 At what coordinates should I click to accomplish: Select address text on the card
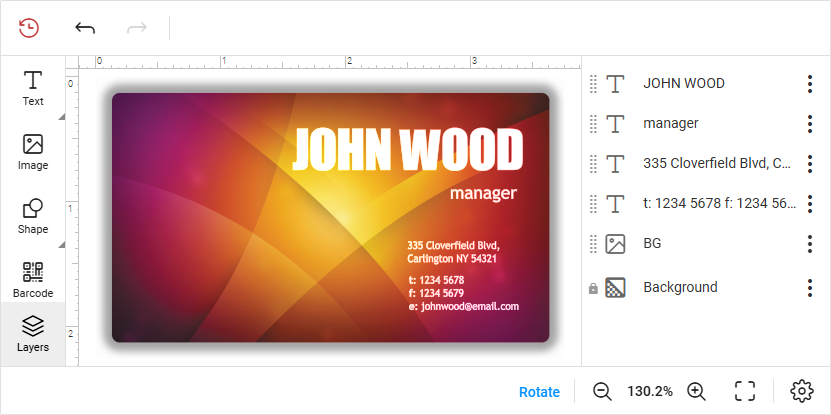click(453, 252)
